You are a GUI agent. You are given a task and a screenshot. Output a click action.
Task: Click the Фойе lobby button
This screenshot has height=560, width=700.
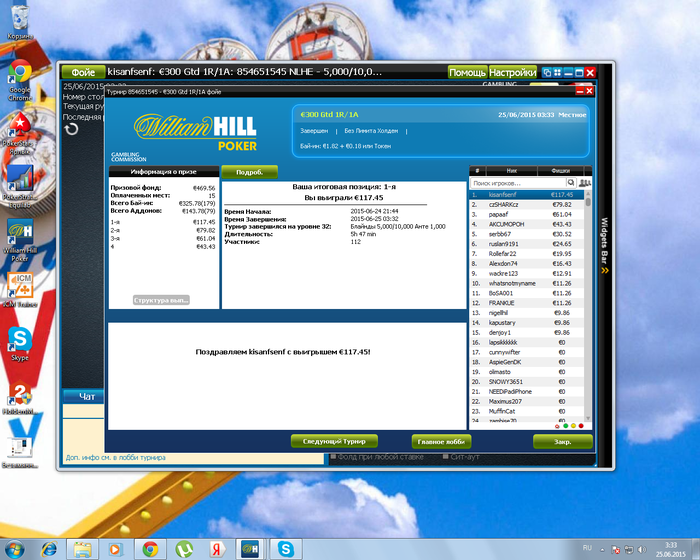[x=83, y=72]
